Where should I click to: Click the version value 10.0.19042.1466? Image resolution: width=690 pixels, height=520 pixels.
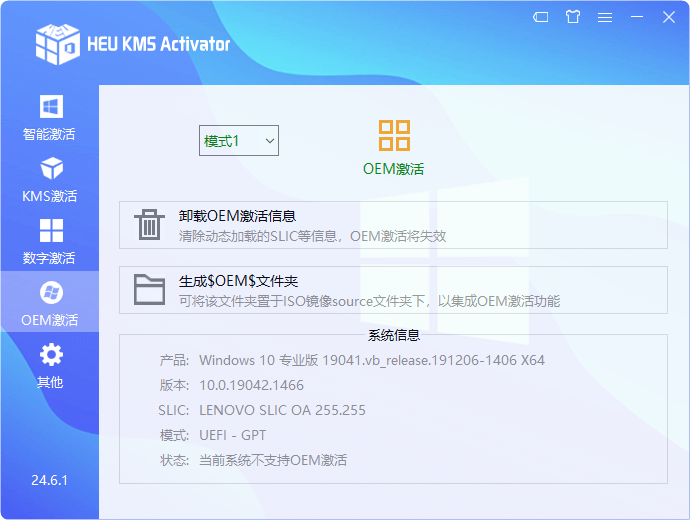click(251, 385)
